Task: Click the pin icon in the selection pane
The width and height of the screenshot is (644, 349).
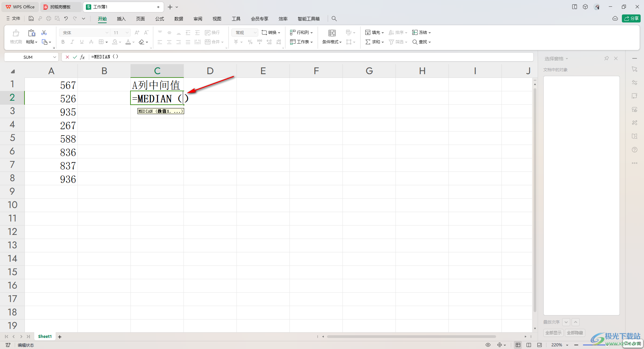Action: tap(606, 58)
